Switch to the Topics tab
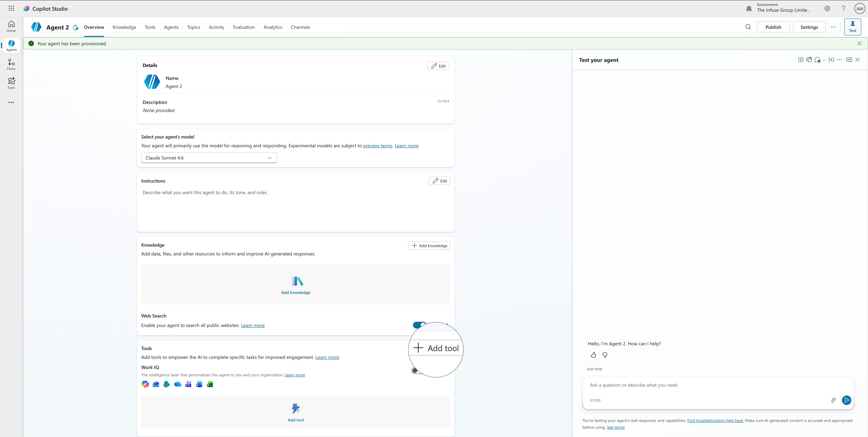Viewport: 868px width, 437px height. click(194, 27)
